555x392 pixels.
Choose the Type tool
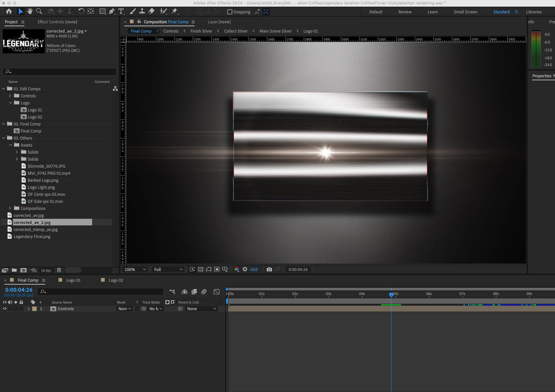click(x=121, y=11)
